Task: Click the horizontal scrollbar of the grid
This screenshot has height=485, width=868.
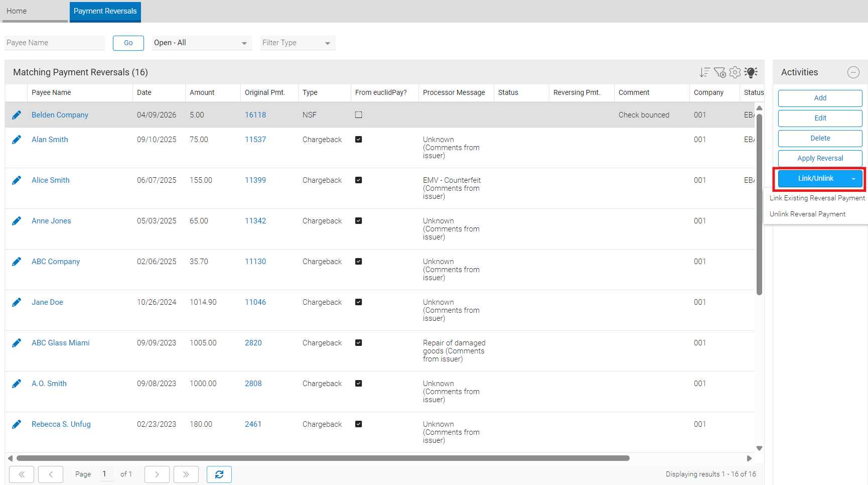Action: [323, 458]
